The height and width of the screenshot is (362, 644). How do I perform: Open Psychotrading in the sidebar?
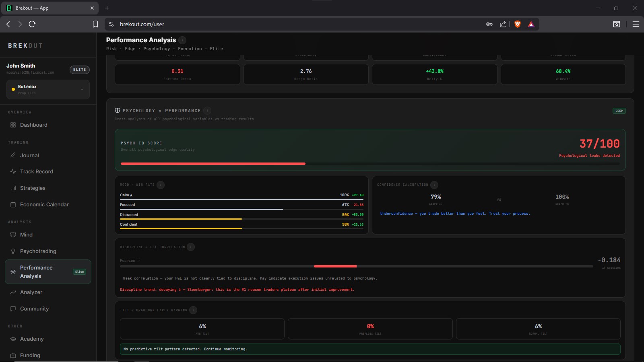[48, 251]
